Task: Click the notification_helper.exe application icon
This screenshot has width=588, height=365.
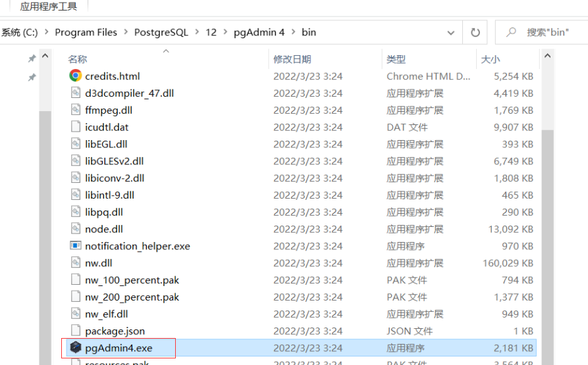Action: [x=75, y=245]
